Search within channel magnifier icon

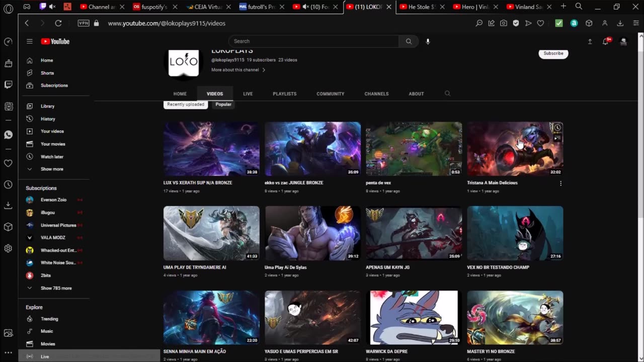(x=447, y=94)
